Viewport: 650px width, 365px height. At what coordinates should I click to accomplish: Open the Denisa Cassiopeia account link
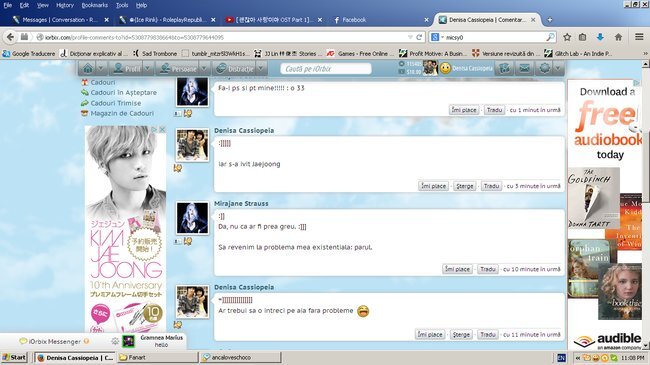point(472,68)
